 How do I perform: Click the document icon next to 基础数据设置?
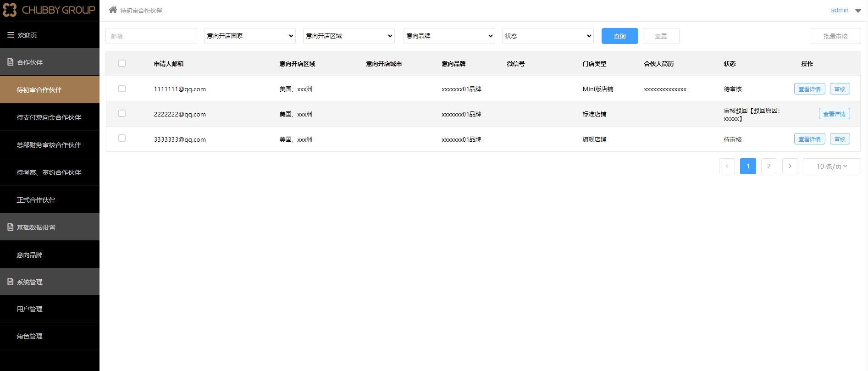click(11, 227)
